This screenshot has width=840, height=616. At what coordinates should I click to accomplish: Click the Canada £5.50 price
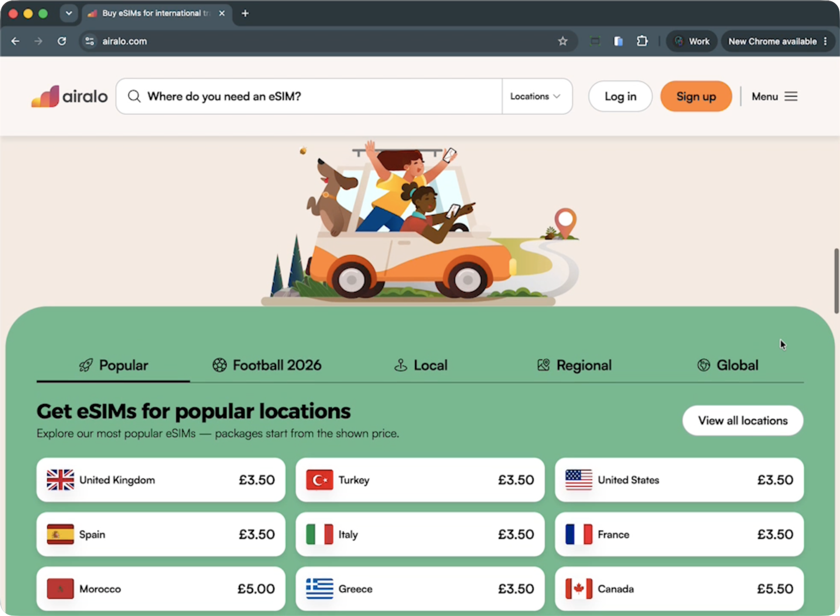pyautogui.click(x=775, y=589)
